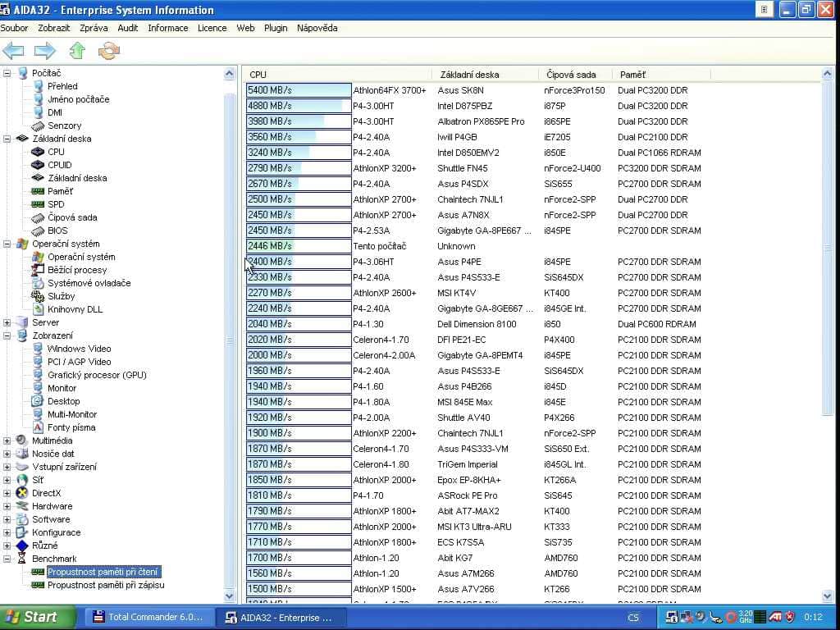The image size is (840, 630).
Task: Click the Benchmark hourglass icon
Action: click(22, 559)
